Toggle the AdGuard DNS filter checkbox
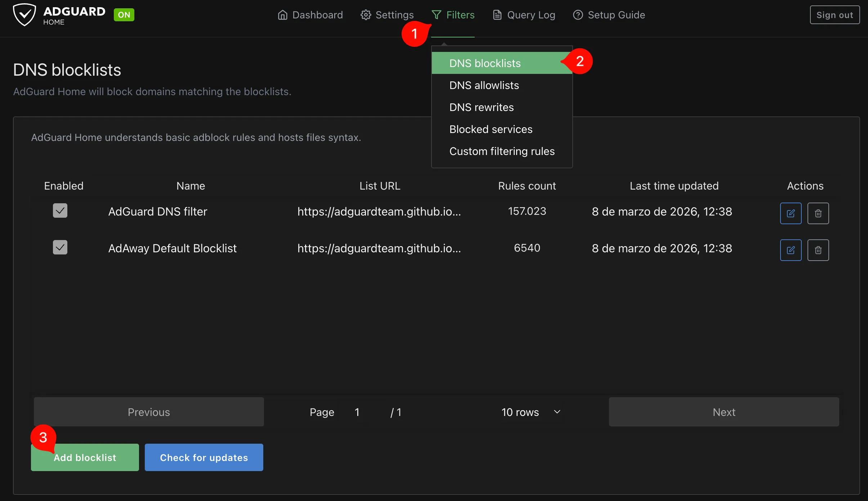Image resolution: width=868 pixels, height=501 pixels. tap(60, 211)
